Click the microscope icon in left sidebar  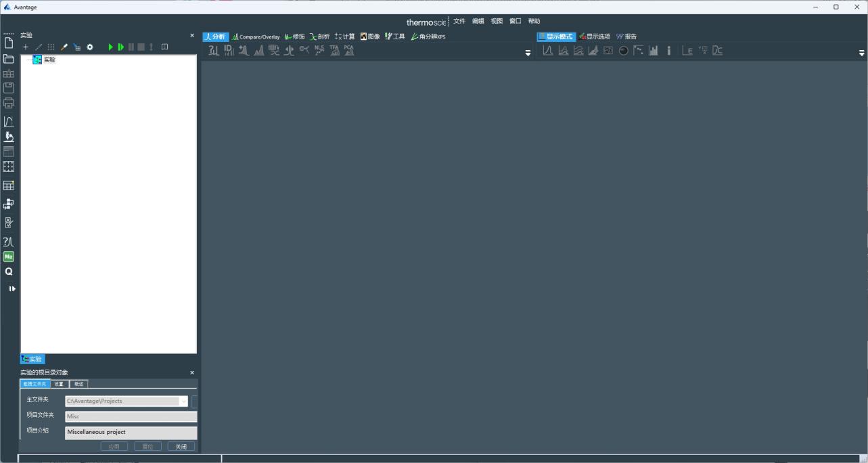(9, 137)
